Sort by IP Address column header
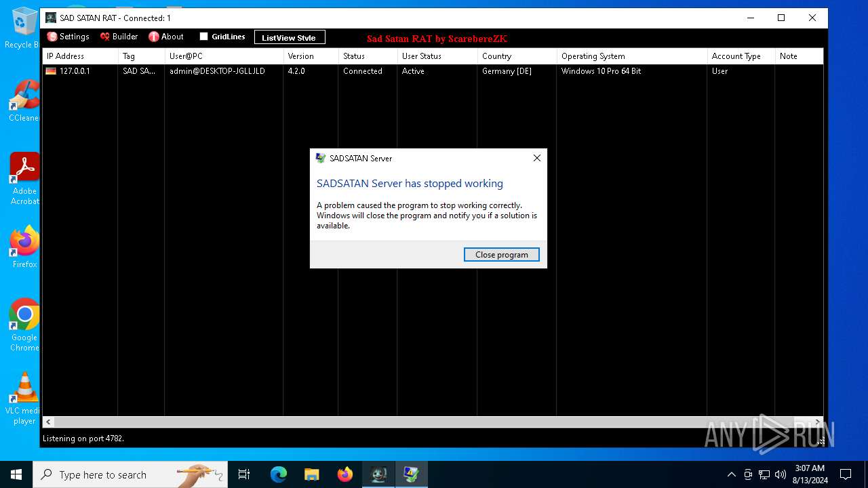 [x=80, y=56]
